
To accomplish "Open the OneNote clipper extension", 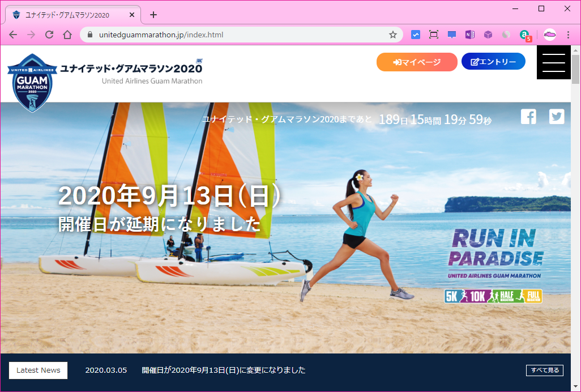I will point(470,35).
